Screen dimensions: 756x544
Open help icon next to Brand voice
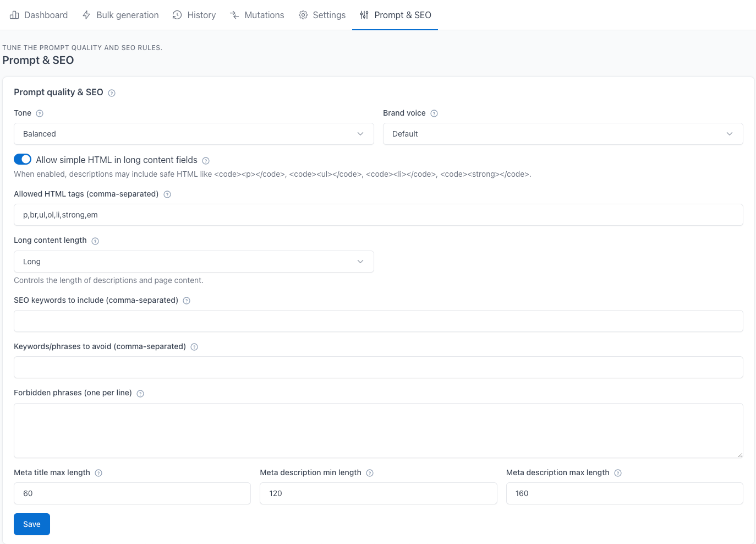point(434,113)
